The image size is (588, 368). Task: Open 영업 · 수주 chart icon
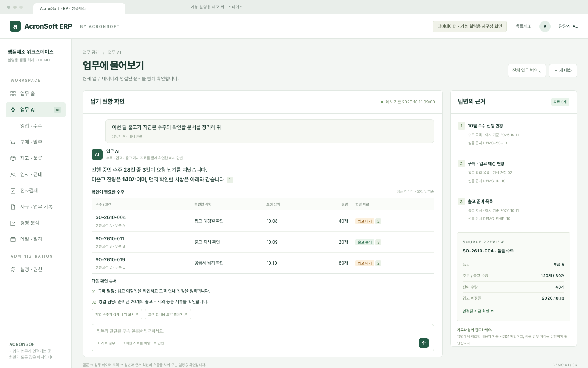[x=13, y=126]
